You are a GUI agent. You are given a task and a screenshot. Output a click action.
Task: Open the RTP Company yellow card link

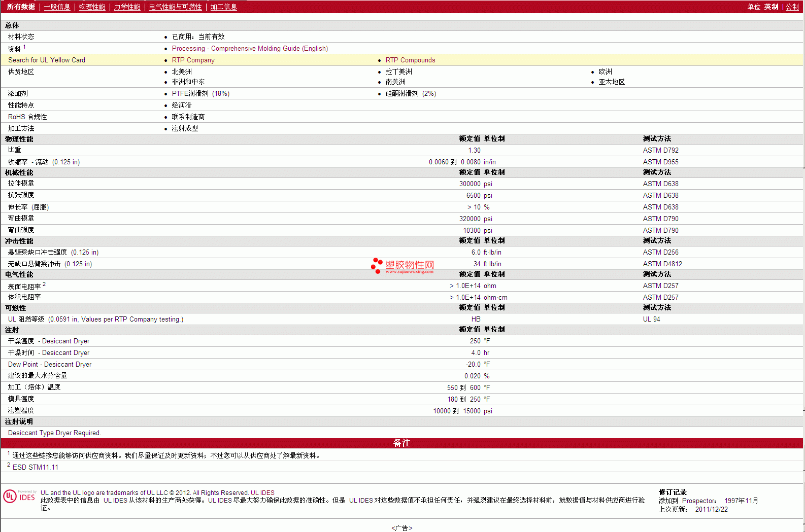pyautogui.click(x=193, y=60)
